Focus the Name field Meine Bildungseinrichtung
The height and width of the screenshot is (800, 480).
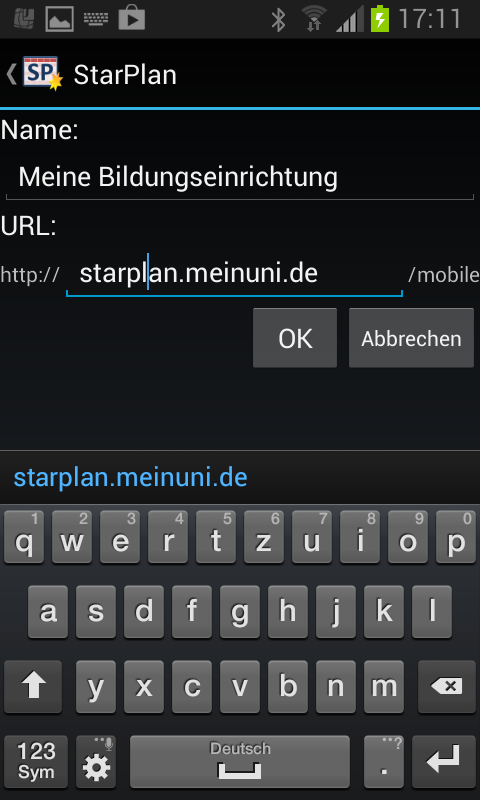point(240,178)
